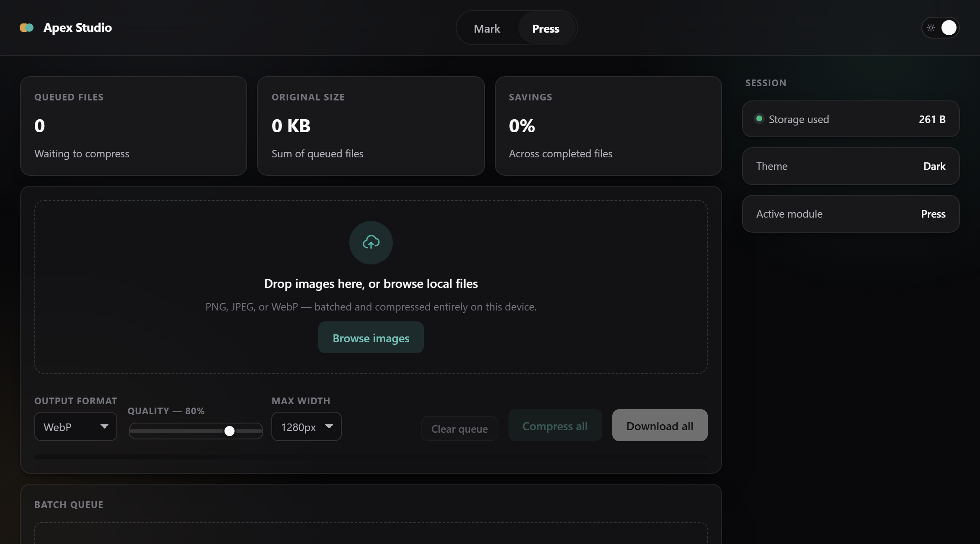Screen dimensions: 980x544
Task: Click the sun icon in theme switch
Action: (931, 28)
